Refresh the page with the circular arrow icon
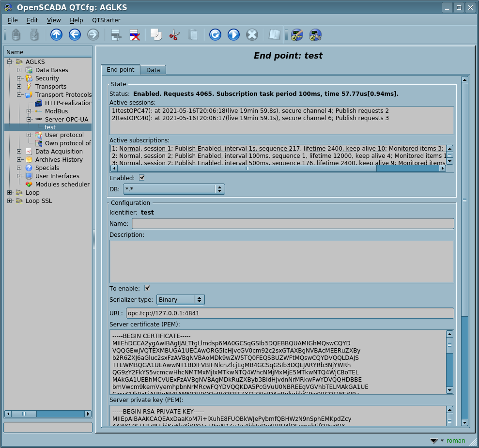Viewport: 479px width, 448px height. tap(215, 34)
